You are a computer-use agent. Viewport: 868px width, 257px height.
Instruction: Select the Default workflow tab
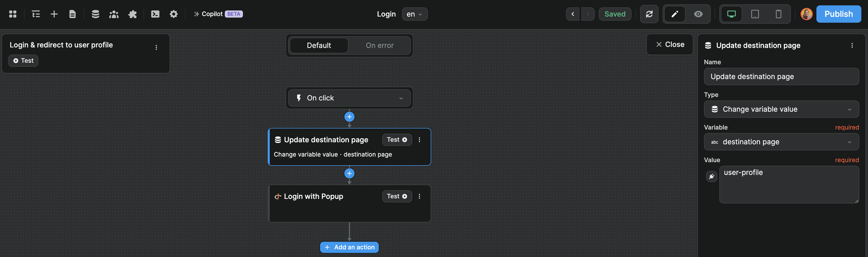[x=319, y=45]
